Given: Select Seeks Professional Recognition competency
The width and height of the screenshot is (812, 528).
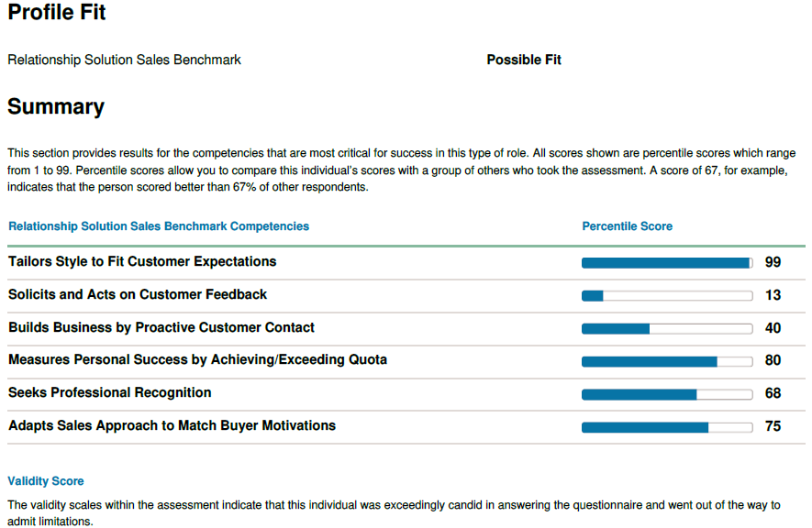Looking at the screenshot, I should click(x=110, y=393).
